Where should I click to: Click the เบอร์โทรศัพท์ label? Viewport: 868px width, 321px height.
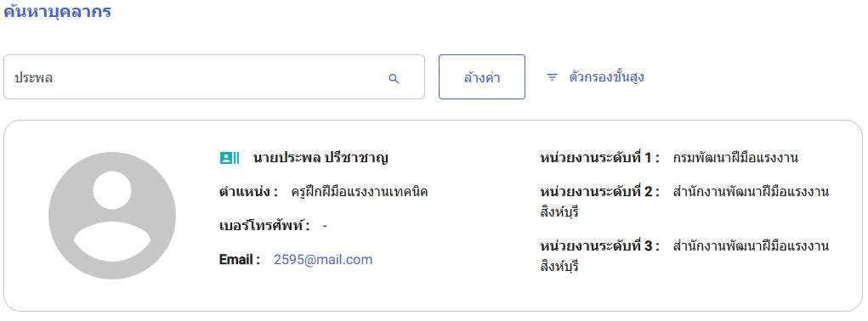point(264,226)
